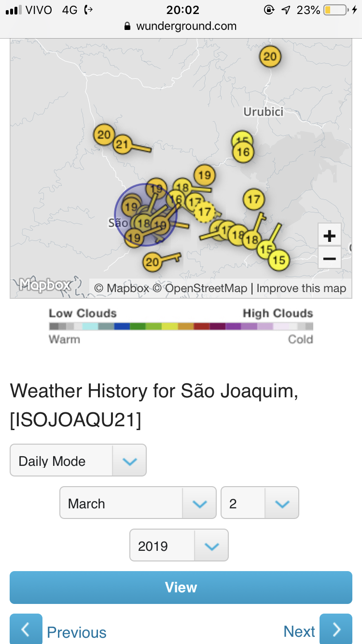Expand the 2019 year selector

tap(179, 546)
